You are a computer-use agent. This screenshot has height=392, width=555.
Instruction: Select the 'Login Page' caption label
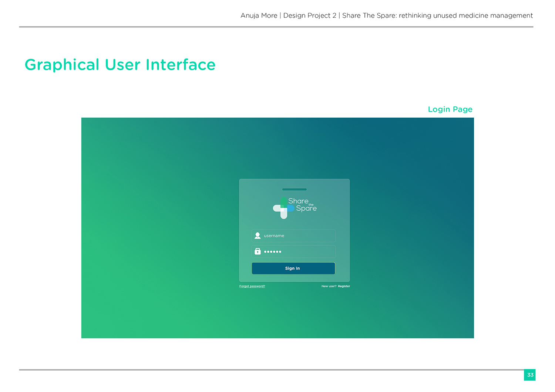(450, 109)
